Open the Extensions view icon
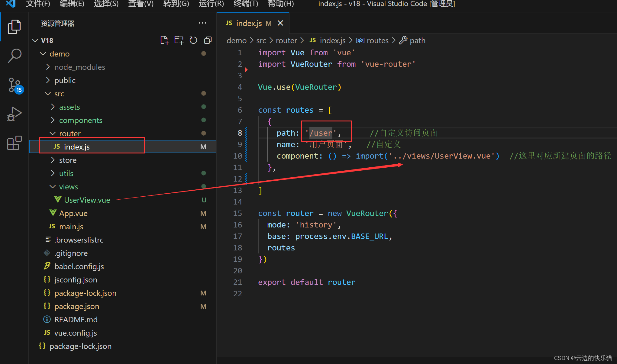This screenshot has width=617, height=364. point(14,143)
